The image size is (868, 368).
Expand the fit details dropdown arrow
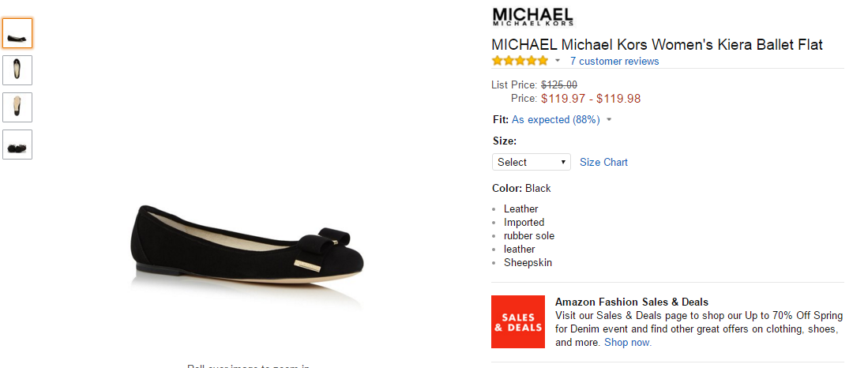609,119
